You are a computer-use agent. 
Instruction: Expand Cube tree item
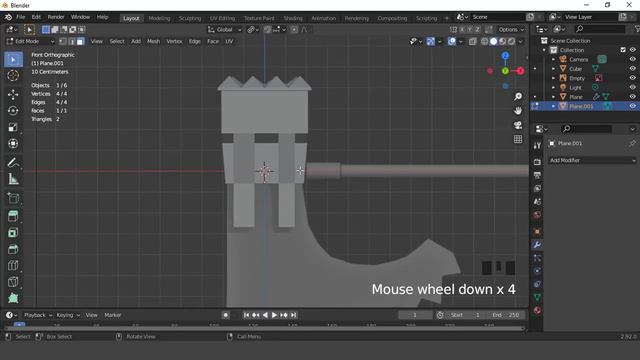(x=553, y=69)
